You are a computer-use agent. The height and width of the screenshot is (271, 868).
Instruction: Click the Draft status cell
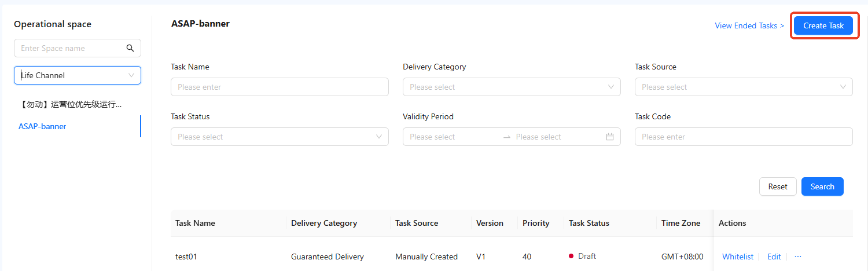pyautogui.click(x=582, y=256)
